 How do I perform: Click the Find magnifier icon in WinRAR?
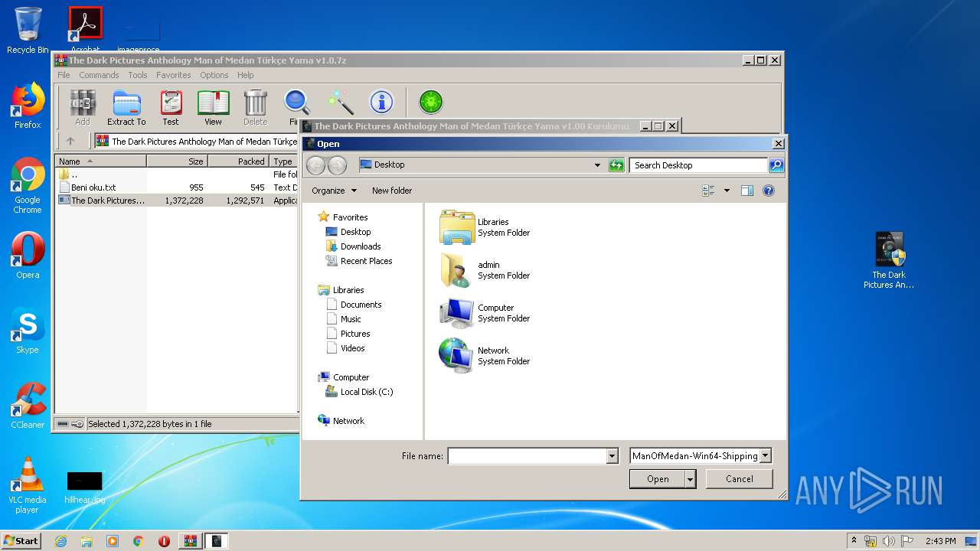(296, 103)
